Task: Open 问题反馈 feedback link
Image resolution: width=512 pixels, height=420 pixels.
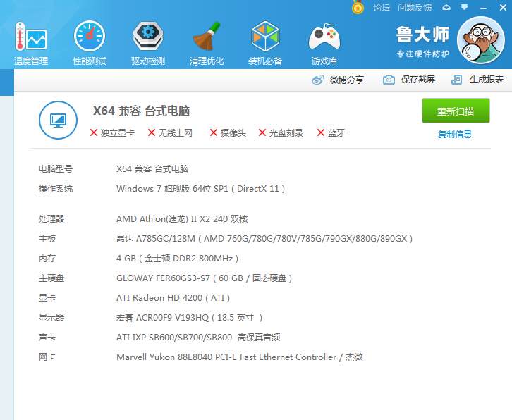Action: 415,7
